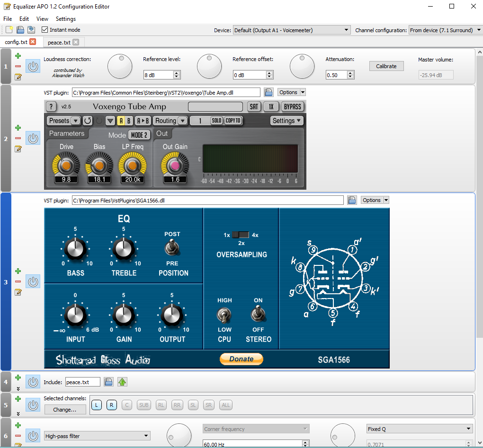Add filter with plus icon in row 3
This screenshot has width=483, height=448.
click(x=18, y=271)
